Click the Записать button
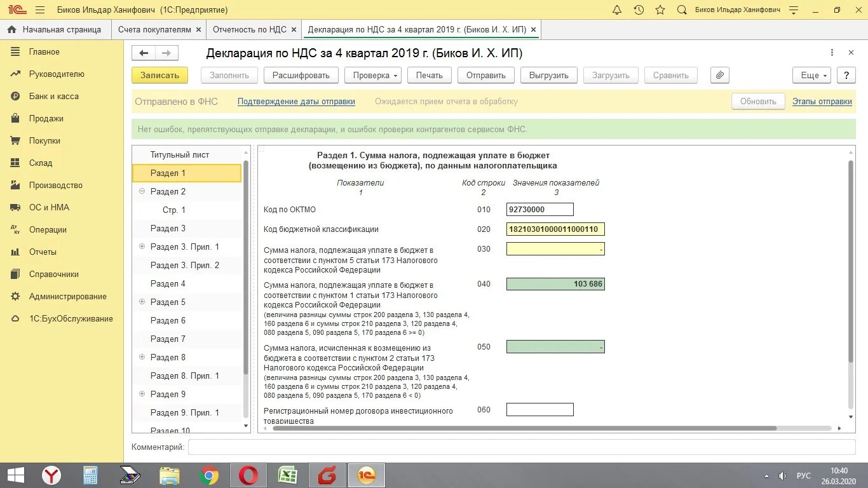Image resolution: width=868 pixels, height=488 pixels. 159,75
